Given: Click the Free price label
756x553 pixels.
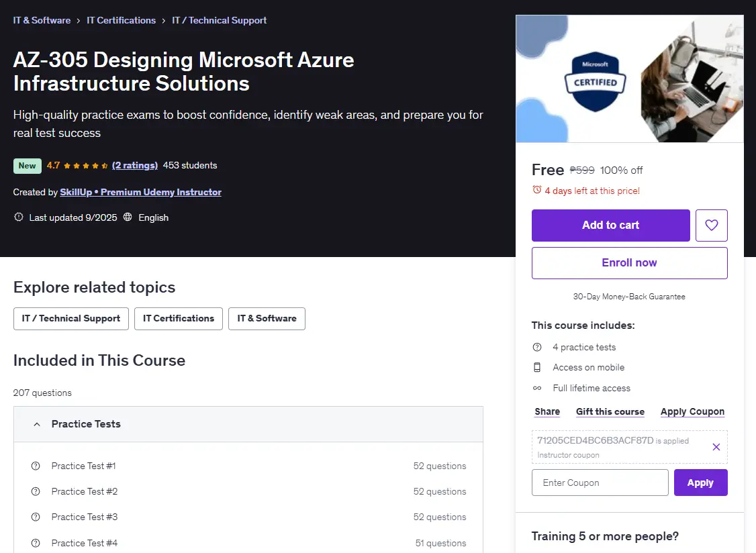Looking at the screenshot, I should pyautogui.click(x=548, y=170).
